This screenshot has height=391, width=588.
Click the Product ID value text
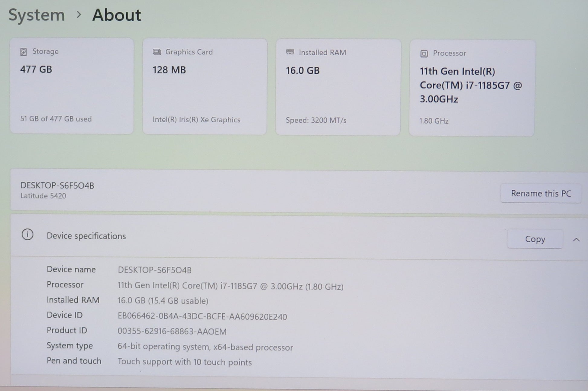172,331
